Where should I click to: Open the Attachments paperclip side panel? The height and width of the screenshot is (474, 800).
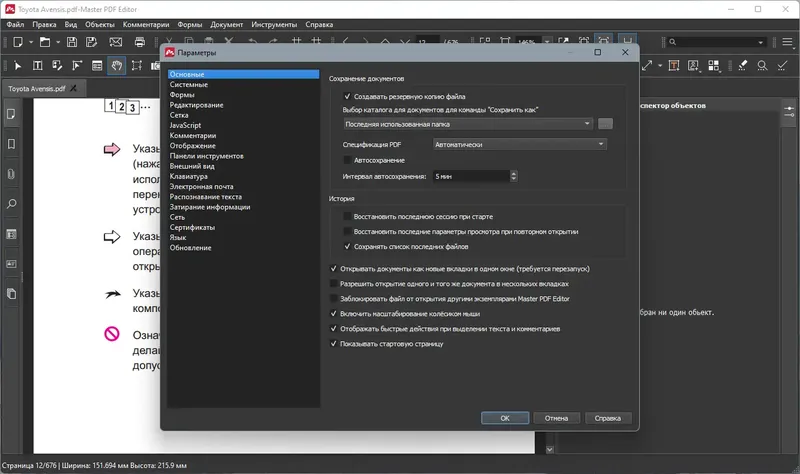[x=11, y=174]
